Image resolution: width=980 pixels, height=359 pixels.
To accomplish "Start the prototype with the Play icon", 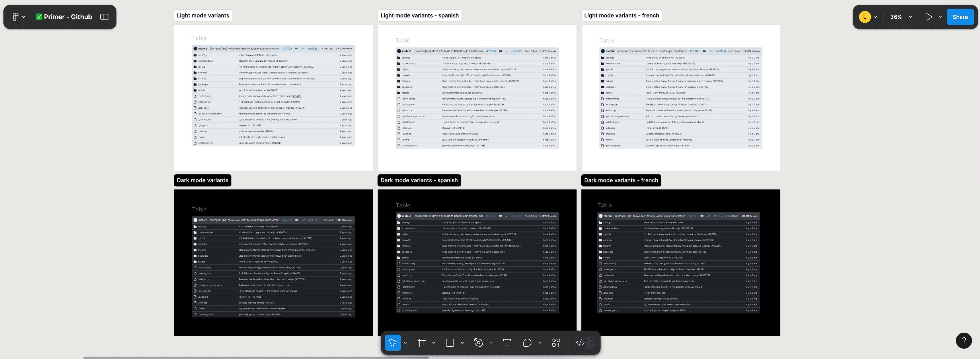I will 929,17.
